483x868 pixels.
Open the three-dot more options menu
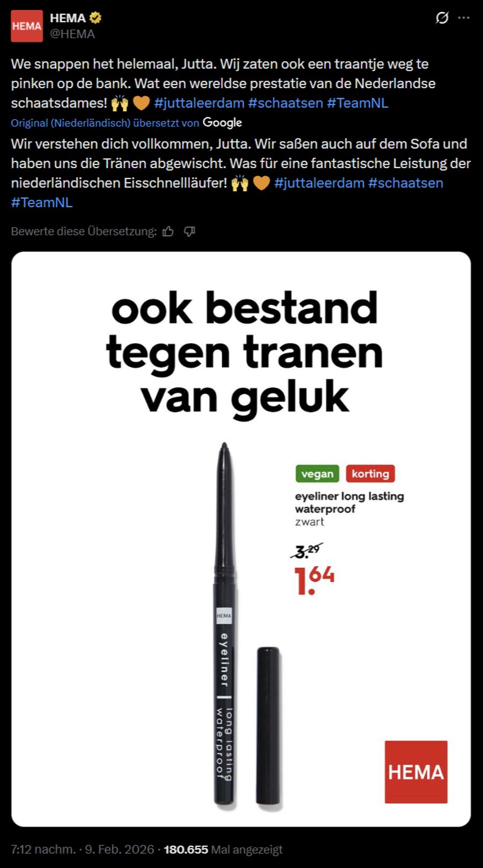click(464, 18)
